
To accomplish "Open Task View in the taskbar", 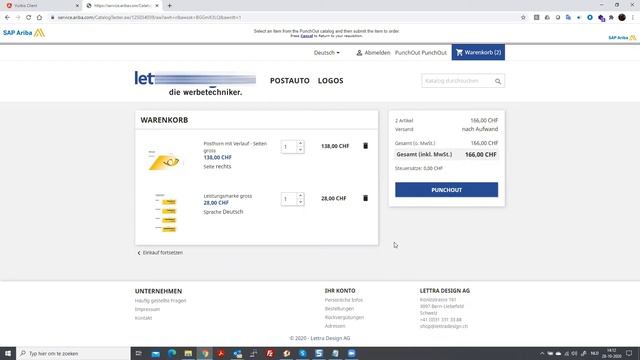I will point(138,353).
